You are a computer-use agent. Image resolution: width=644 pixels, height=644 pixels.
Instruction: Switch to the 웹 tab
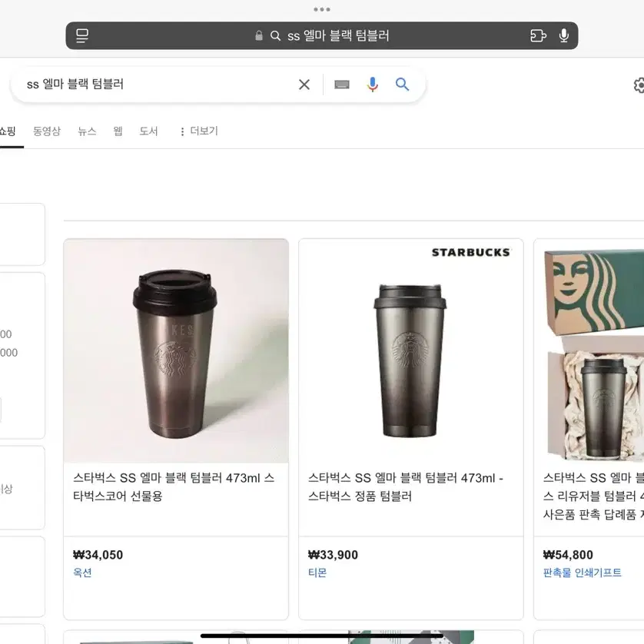[x=118, y=131]
